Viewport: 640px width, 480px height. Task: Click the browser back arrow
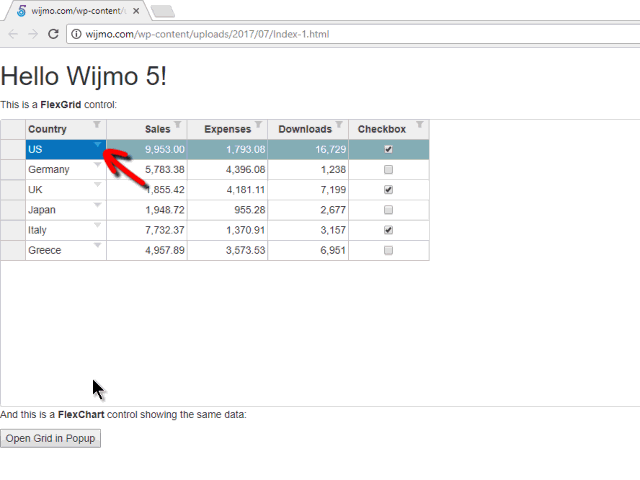click(x=13, y=34)
